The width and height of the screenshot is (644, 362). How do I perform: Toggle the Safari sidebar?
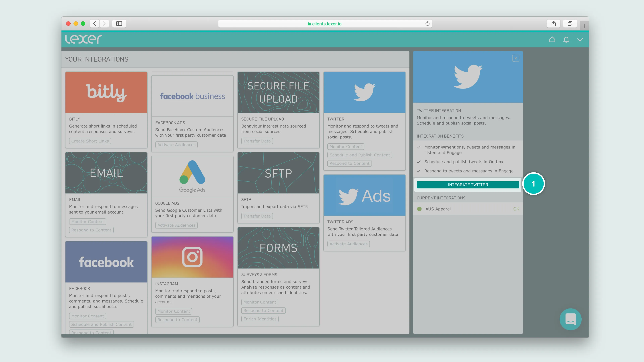pos(119,23)
